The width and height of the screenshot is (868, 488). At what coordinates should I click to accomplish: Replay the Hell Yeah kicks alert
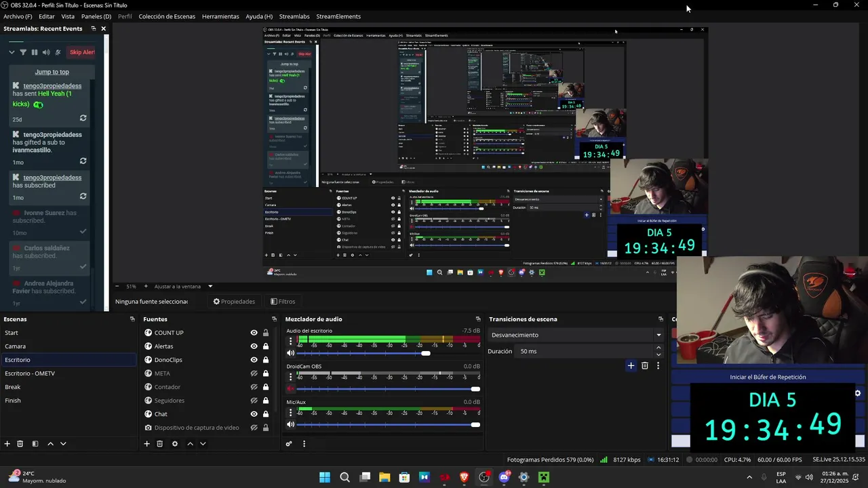point(83,118)
